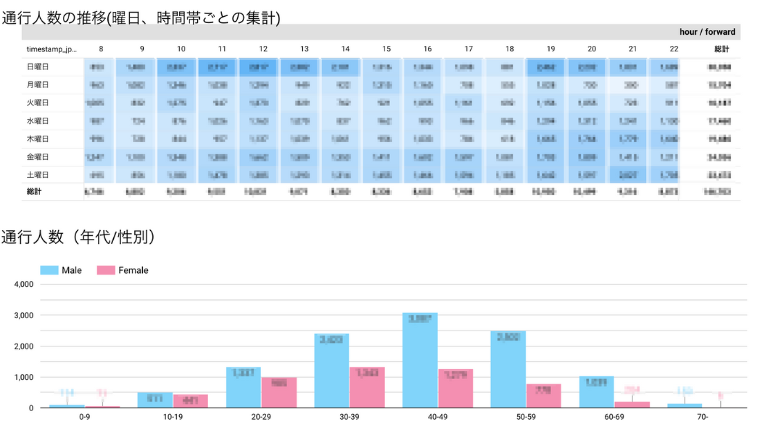Click the timestamp_jp column header

[x=51, y=49]
